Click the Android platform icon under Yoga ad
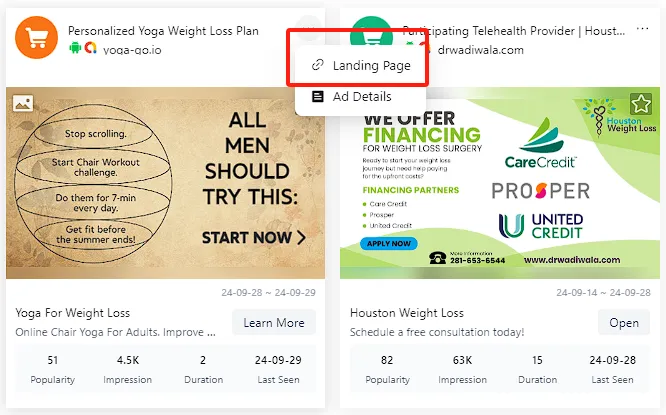The width and height of the screenshot is (666, 415). 75,49
